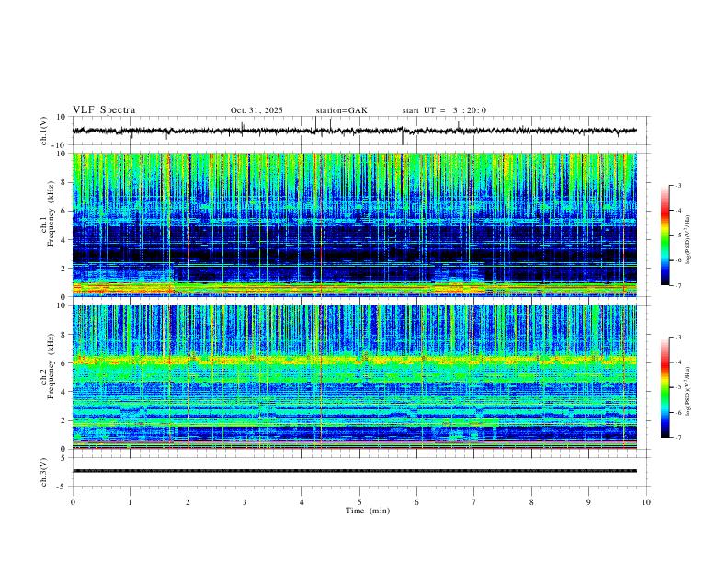Click the ch.2 spectrogram color scale bar
The width and height of the screenshot is (728, 563).
click(665, 387)
